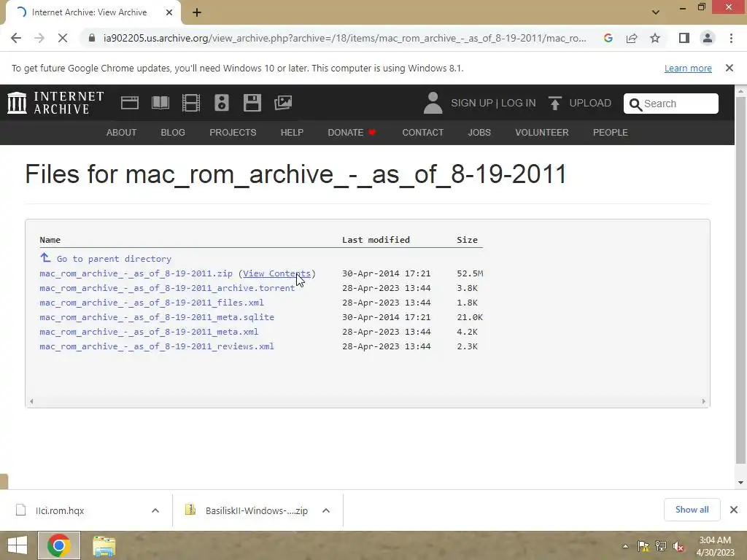Open the Images icon in header
Image resolution: width=747 pixels, height=560 pixels.
point(283,103)
